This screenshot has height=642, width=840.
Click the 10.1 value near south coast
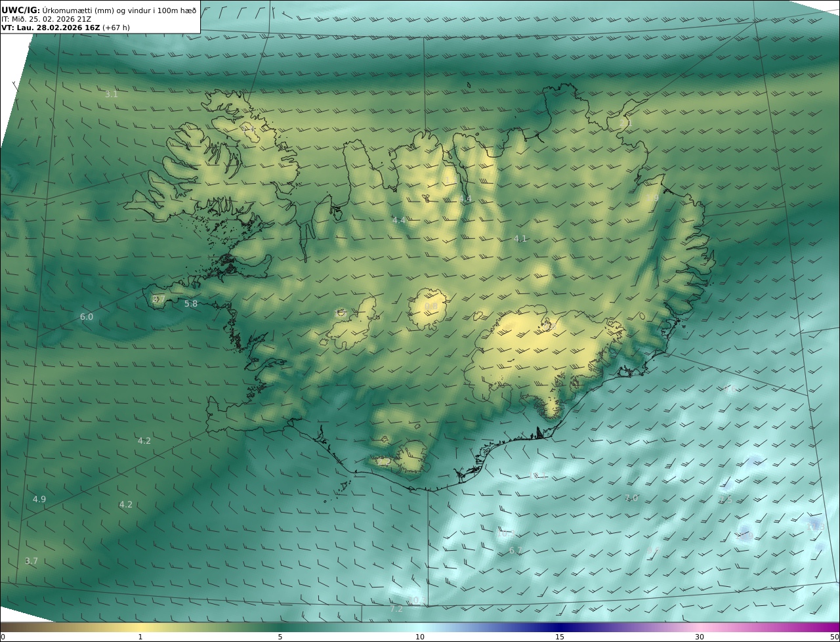(x=538, y=476)
